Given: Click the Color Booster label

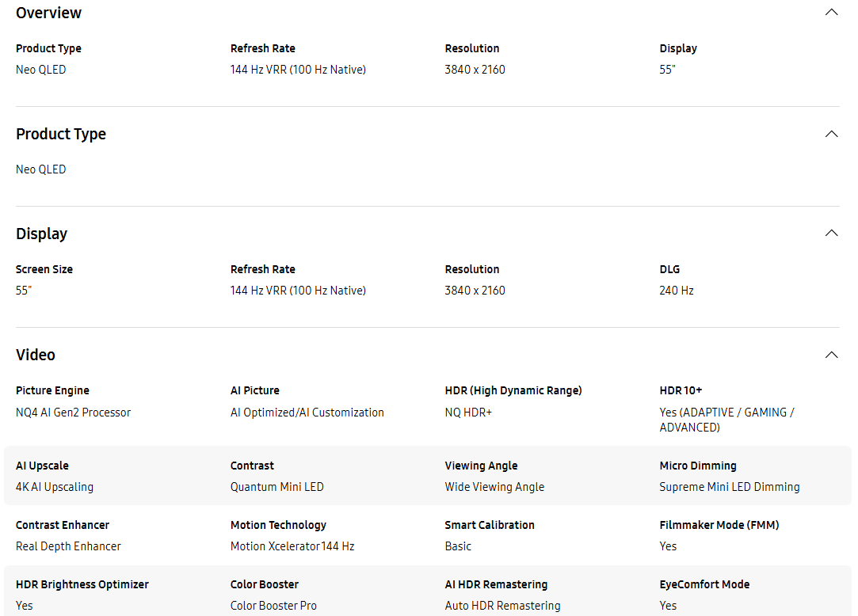Looking at the screenshot, I should [x=265, y=584].
